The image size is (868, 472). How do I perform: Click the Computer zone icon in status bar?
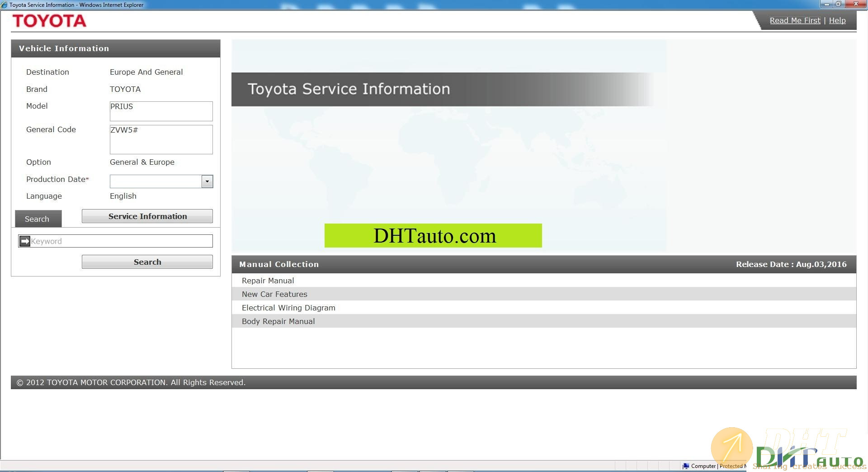click(x=686, y=466)
